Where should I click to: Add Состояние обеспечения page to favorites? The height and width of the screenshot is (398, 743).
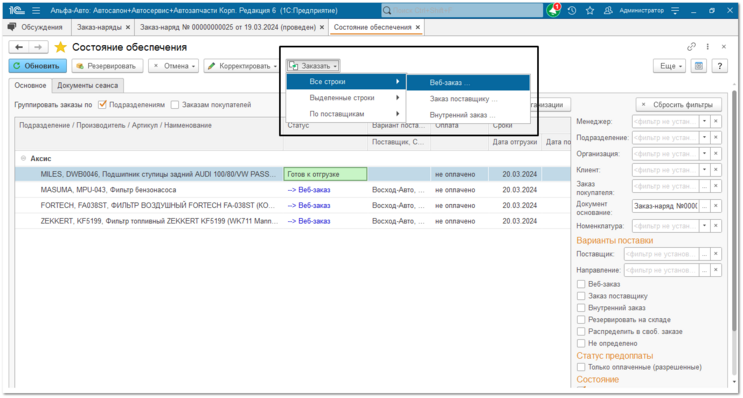coord(61,47)
